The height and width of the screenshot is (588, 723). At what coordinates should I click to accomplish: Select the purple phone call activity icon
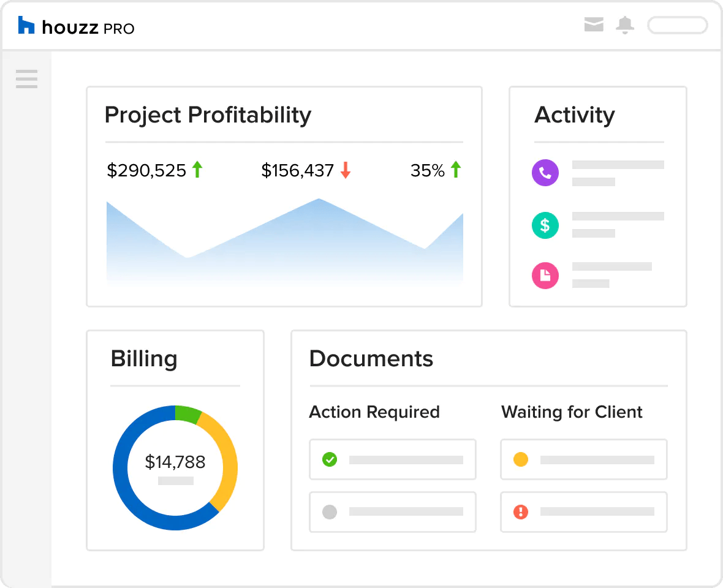point(545,173)
